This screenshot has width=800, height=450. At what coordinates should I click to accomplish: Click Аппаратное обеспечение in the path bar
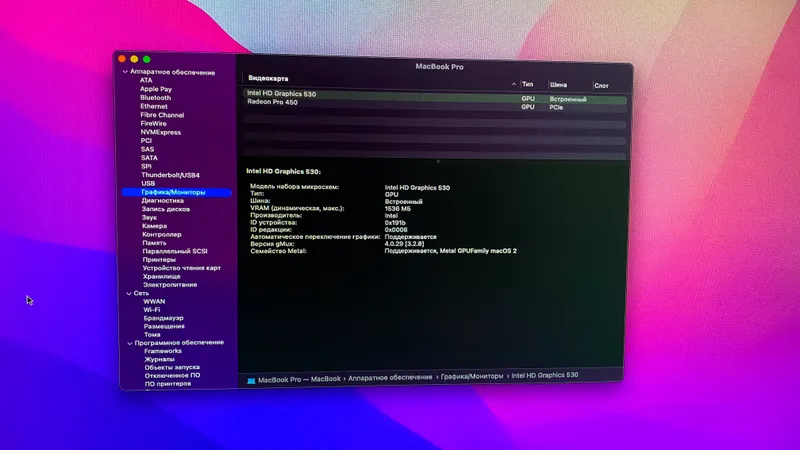pos(390,378)
